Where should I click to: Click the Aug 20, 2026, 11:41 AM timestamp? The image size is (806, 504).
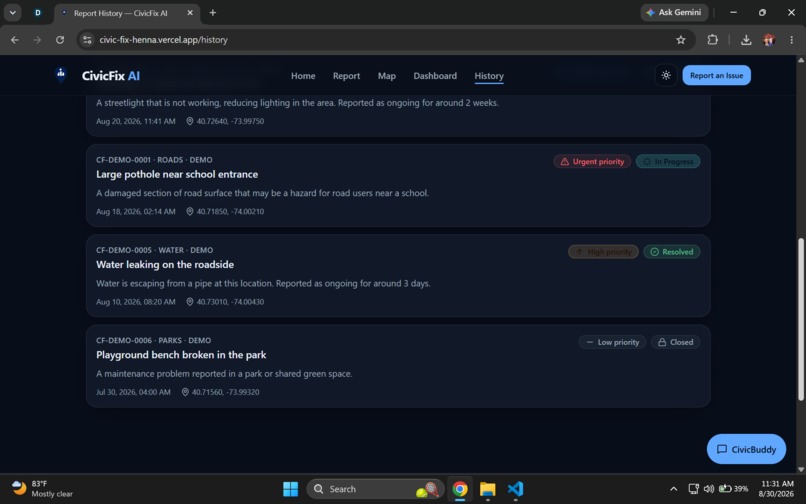point(135,121)
